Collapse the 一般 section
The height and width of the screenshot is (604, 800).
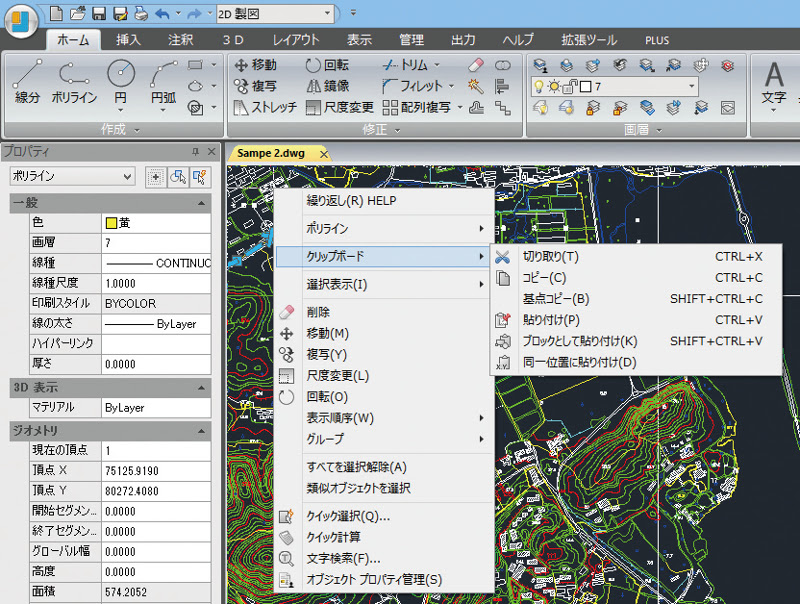tap(202, 203)
